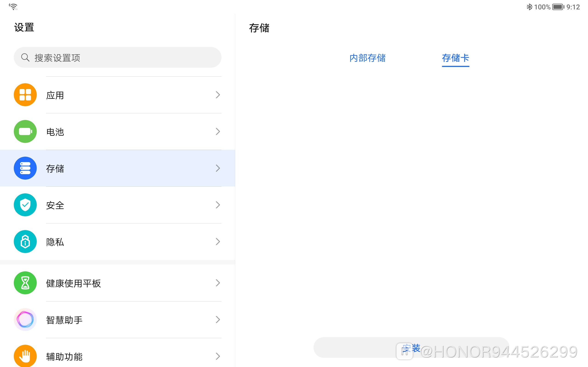Image resolution: width=588 pixels, height=367 pixels.
Task: Open the 健康使用平板 hourglass icon
Action: [x=25, y=283]
